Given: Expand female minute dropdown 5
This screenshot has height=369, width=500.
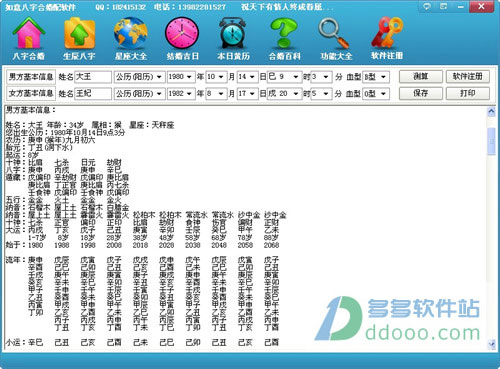Looking at the screenshot, I should pyautogui.click(x=326, y=94).
